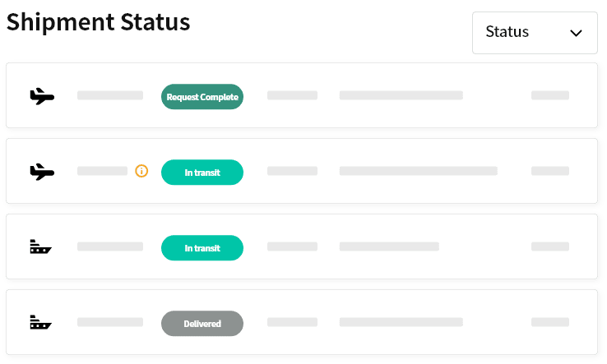Click the route placeholder in sea In transit row
Viewport: 607px width, 364px height.
(389, 247)
